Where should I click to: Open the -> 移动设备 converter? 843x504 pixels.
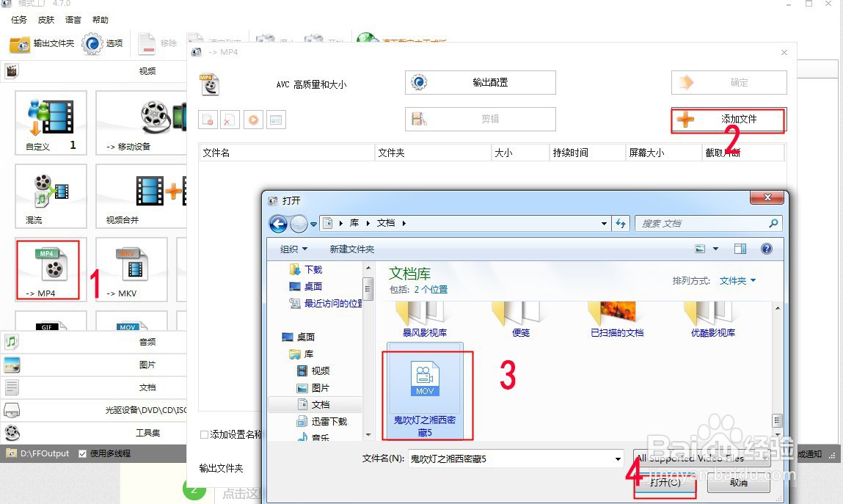click(139, 123)
